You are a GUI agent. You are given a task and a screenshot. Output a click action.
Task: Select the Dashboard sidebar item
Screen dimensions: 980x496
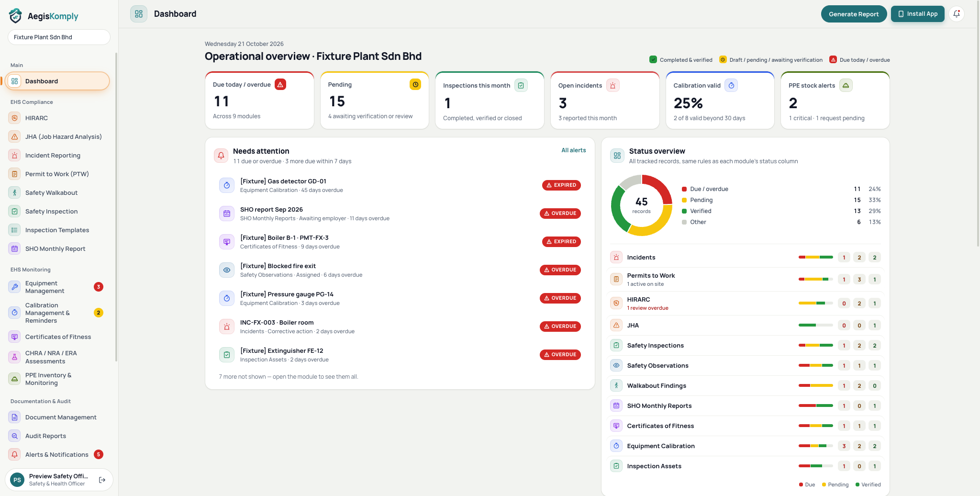click(x=57, y=81)
